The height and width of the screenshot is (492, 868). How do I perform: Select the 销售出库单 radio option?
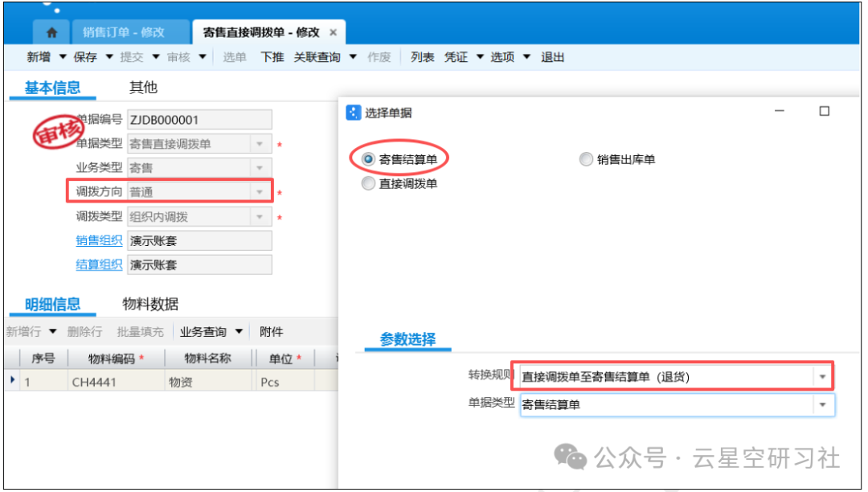pos(586,160)
